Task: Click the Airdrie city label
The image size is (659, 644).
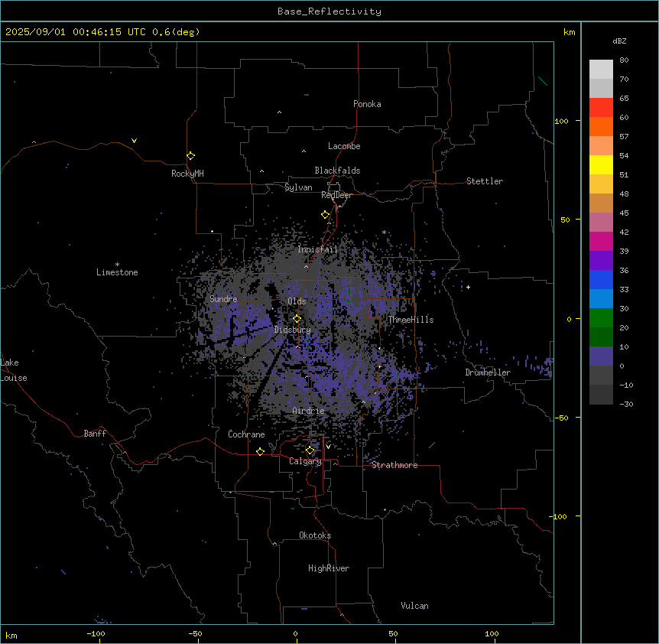Action: 308,411
